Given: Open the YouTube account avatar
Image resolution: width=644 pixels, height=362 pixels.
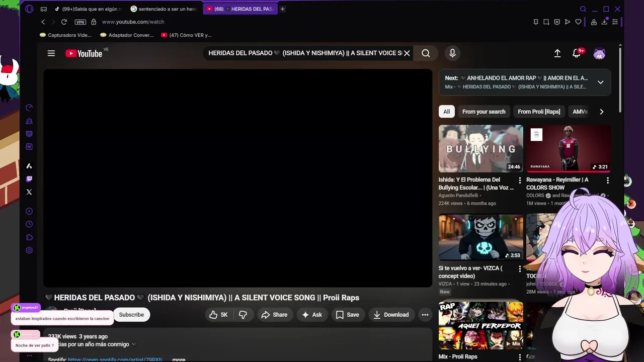Looking at the screenshot, I should coord(599,53).
